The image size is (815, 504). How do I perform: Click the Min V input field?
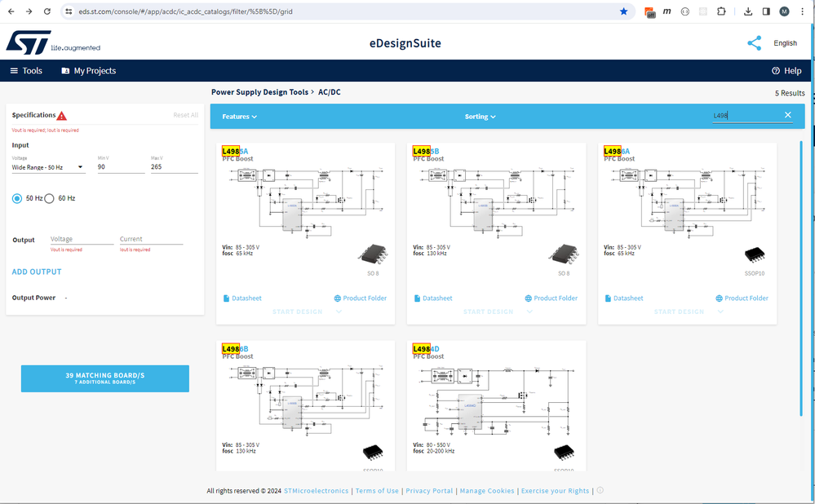pos(121,167)
